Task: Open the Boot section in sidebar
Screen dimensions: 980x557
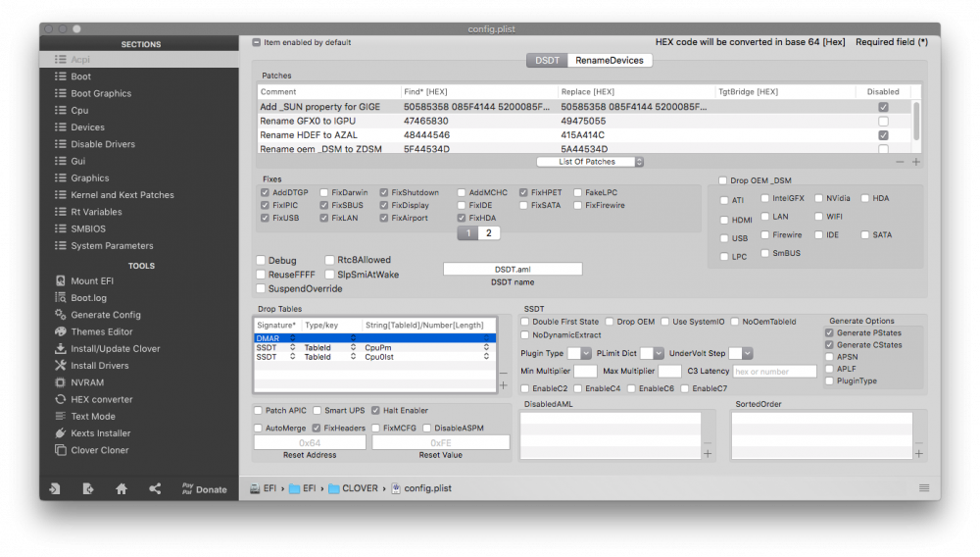Action: coord(139,76)
